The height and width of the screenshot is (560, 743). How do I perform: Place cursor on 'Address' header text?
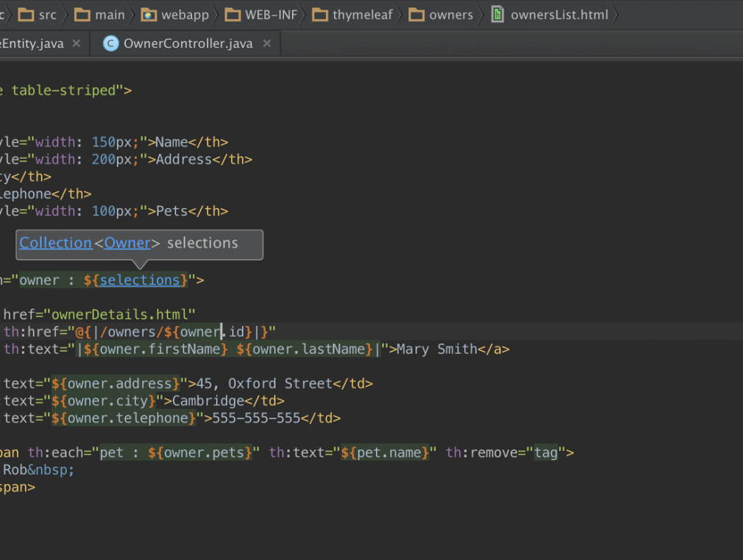(184, 160)
